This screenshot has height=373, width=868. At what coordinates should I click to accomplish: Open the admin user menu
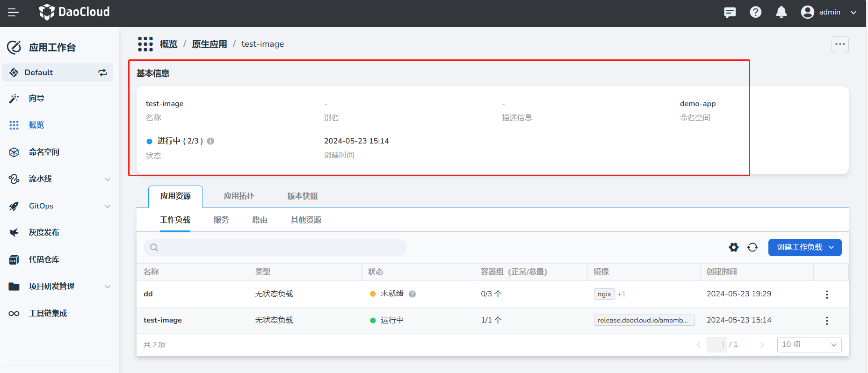829,13
